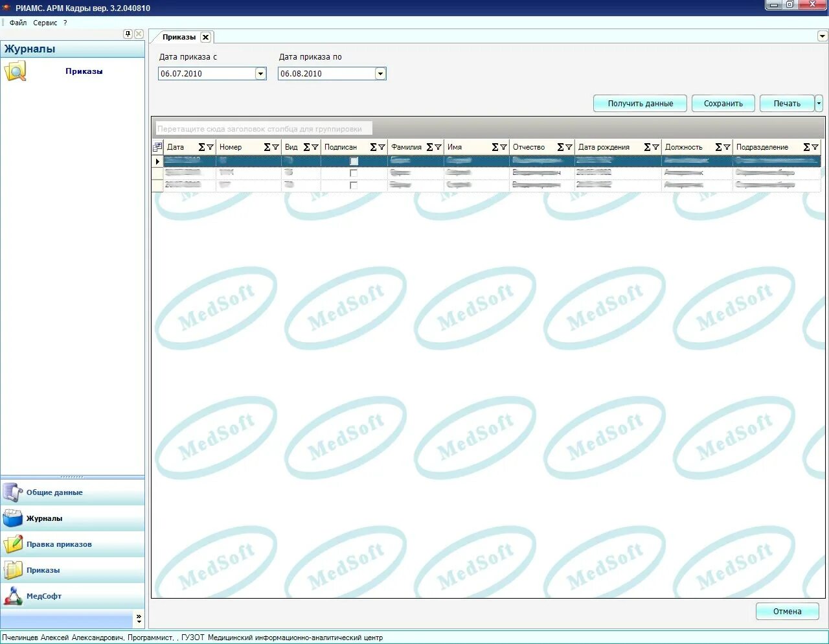Open the Дата приказа с date dropdown
Viewport: 829px width, 644px height.
[x=260, y=74]
